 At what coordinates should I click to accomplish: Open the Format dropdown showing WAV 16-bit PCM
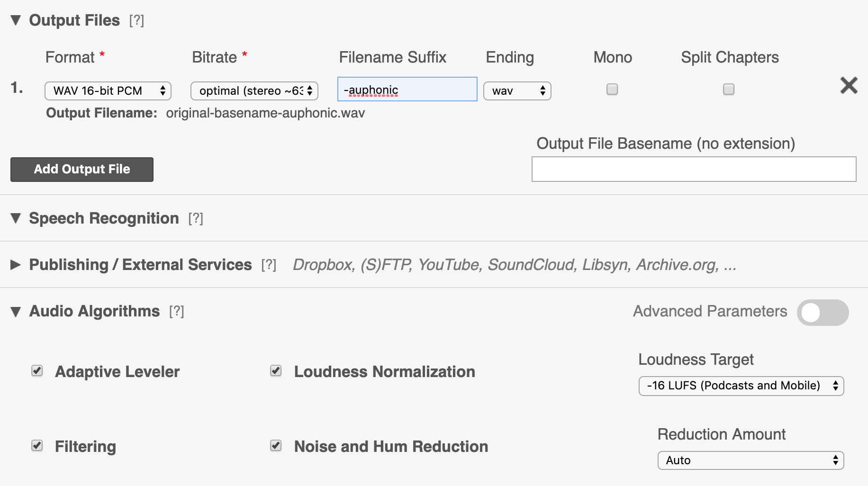click(x=108, y=91)
